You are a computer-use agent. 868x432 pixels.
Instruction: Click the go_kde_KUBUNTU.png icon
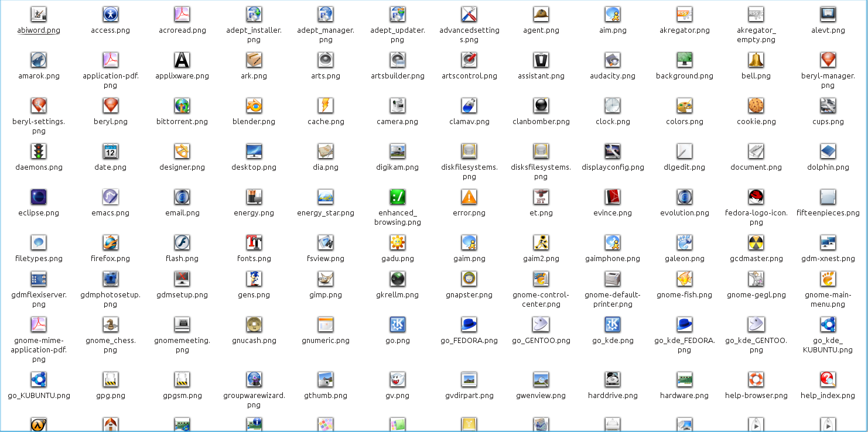click(x=828, y=324)
